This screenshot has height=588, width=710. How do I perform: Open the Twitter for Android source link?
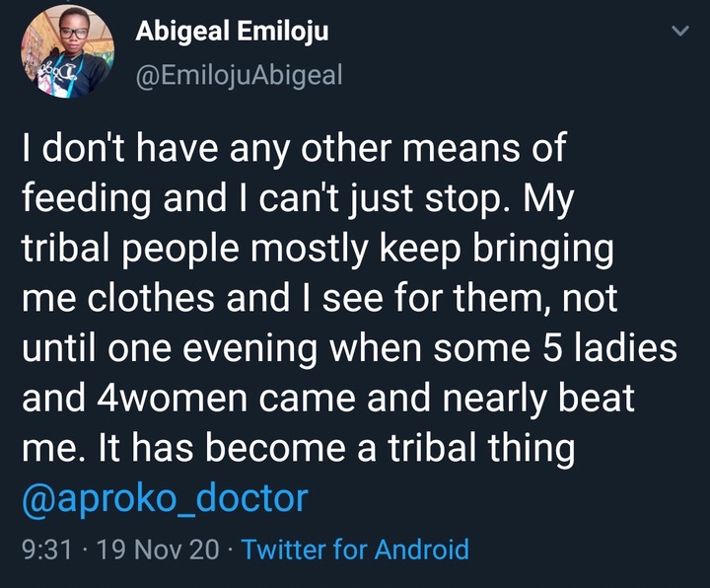[355, 550]
